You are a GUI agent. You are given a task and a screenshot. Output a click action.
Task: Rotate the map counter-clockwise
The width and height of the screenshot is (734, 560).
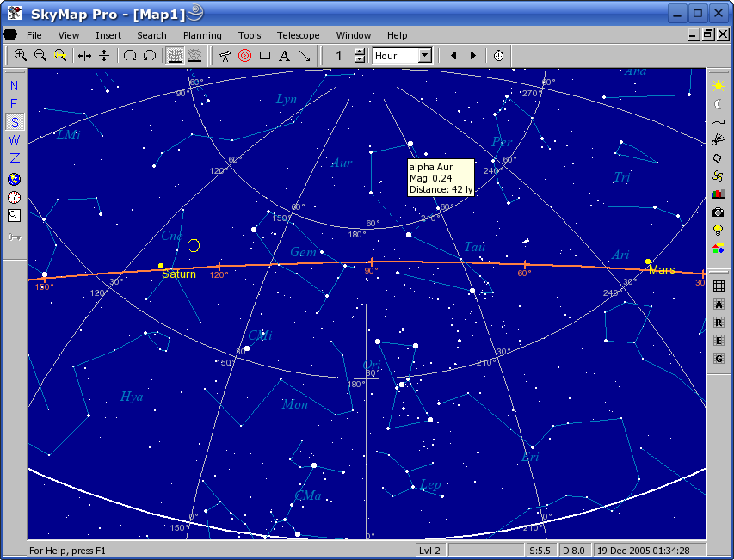point(150,56)
